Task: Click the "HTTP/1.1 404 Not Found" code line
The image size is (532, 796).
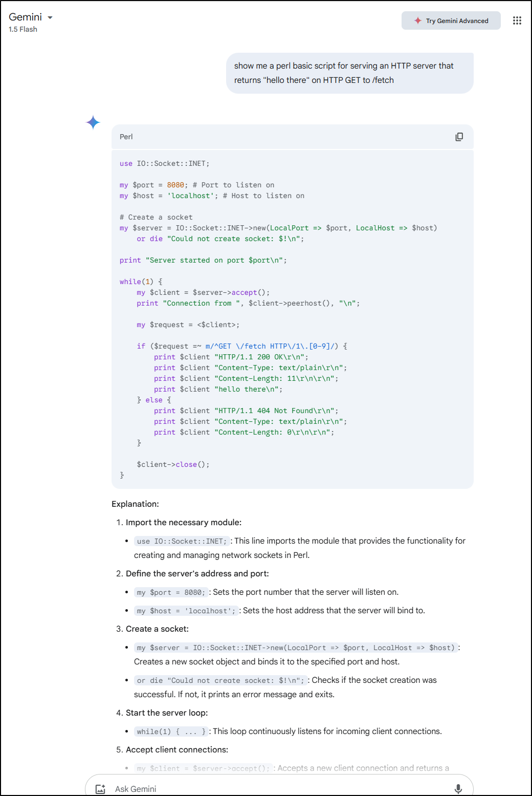Action: [x=246, y=411]
